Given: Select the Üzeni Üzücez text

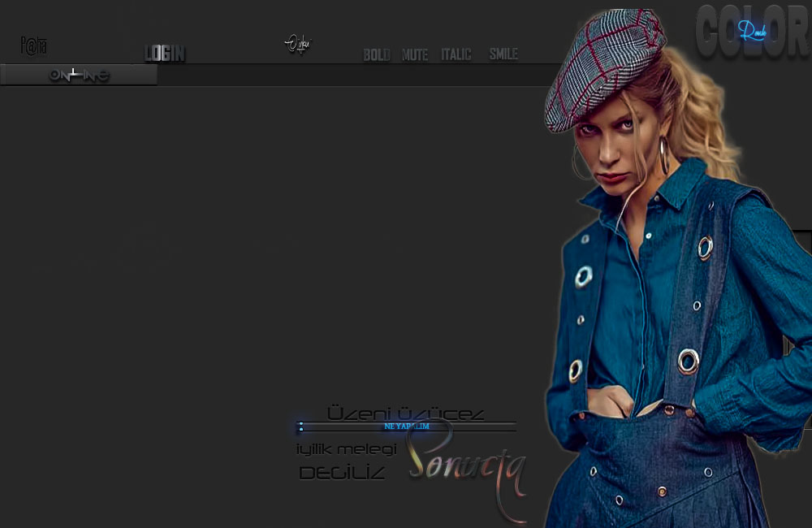Looking at the screenshot, I should pyautogui.click(x=405, y=413).
